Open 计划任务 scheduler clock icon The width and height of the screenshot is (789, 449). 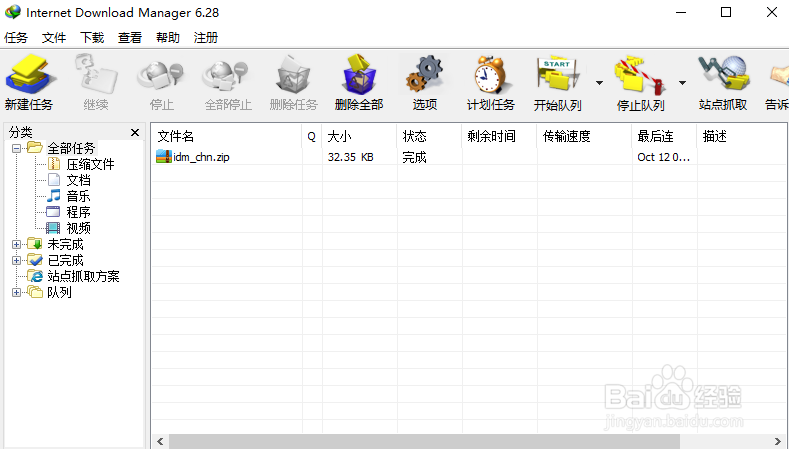[491, 76]
